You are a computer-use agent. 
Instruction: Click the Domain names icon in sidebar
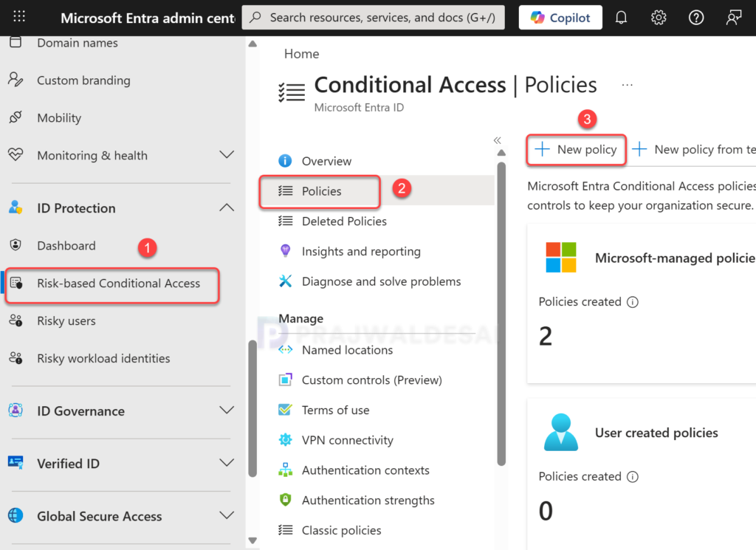click(x=16, y=42)
